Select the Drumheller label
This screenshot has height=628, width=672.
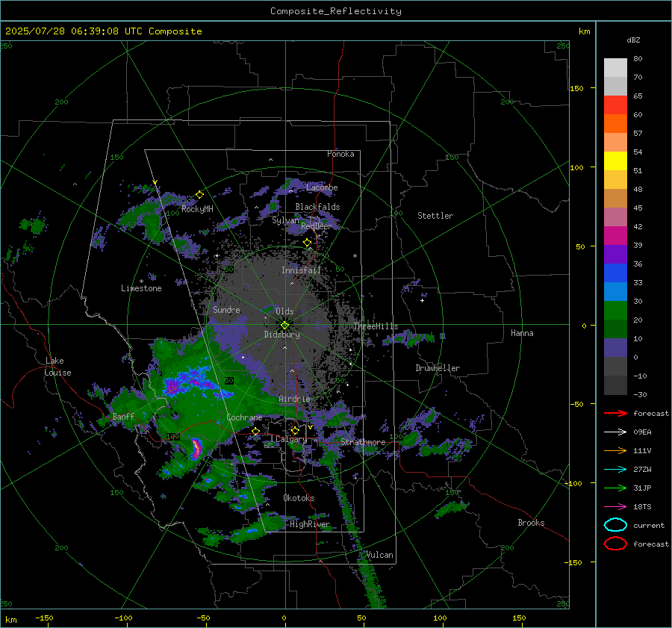point(438,368)
